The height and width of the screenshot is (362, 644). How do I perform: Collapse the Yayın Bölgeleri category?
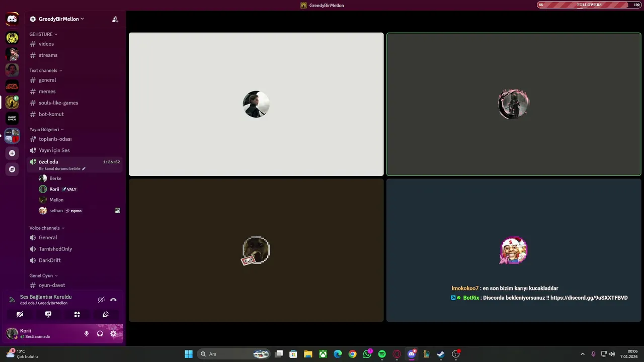(x=46, y=129)
